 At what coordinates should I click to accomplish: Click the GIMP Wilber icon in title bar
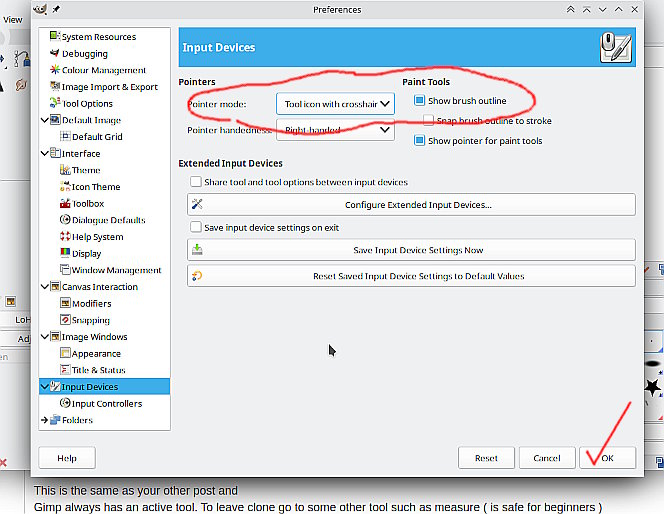pos(40,9)
